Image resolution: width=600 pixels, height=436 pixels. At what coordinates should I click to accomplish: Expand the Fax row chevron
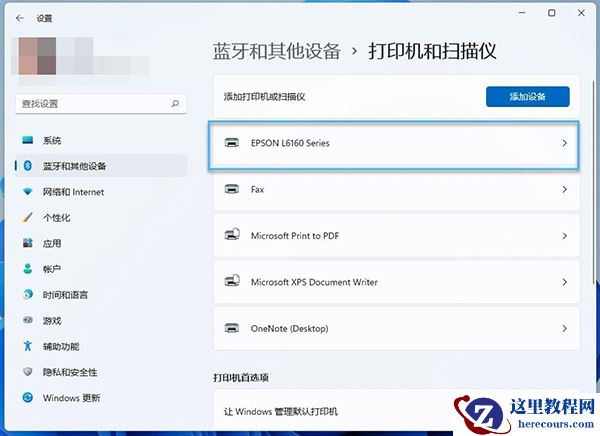pos(564,189)
